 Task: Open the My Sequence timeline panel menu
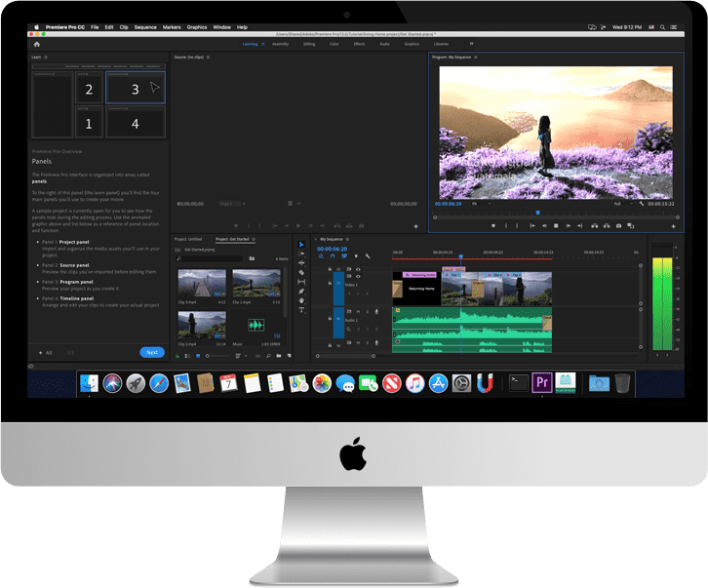(x=347, y=239)
